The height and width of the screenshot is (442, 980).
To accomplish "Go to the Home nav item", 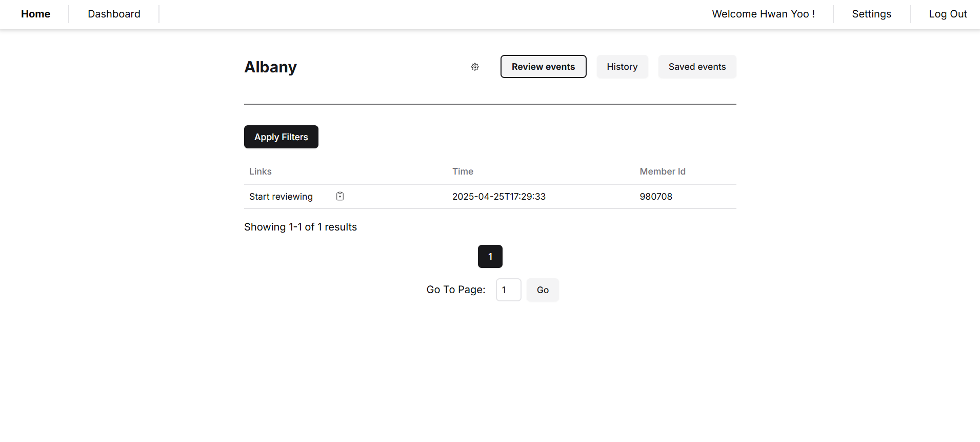I will pos(35,14).
